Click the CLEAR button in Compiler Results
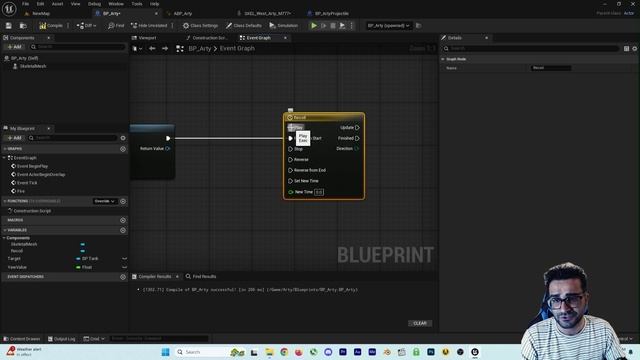 click(x=420, y=323)
